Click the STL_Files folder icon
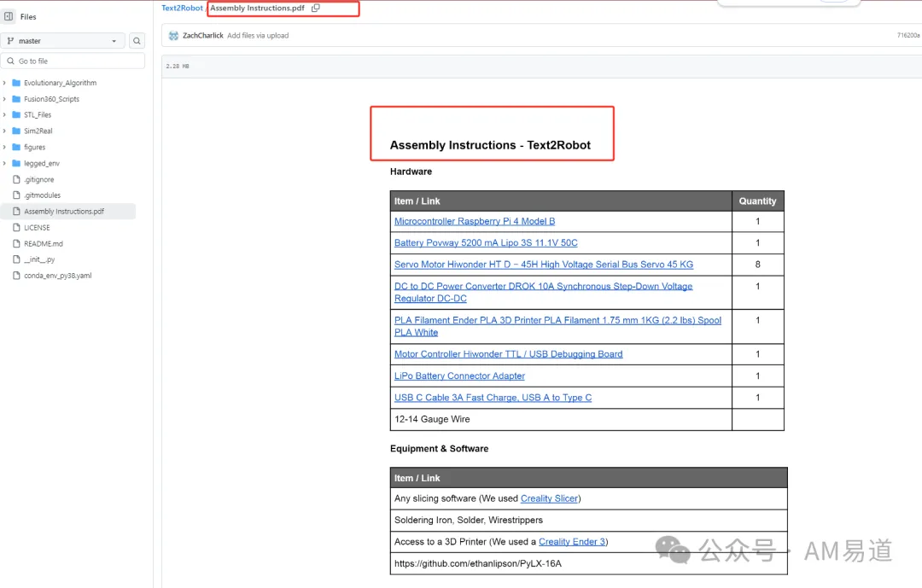This screenshot has height=588, width=922. pyautogui.click(x=16, y=114)
